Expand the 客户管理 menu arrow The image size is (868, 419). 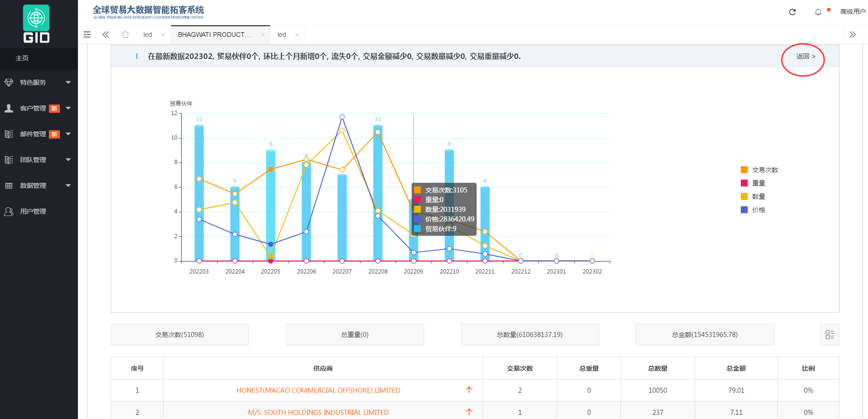(x=68, y=108)
